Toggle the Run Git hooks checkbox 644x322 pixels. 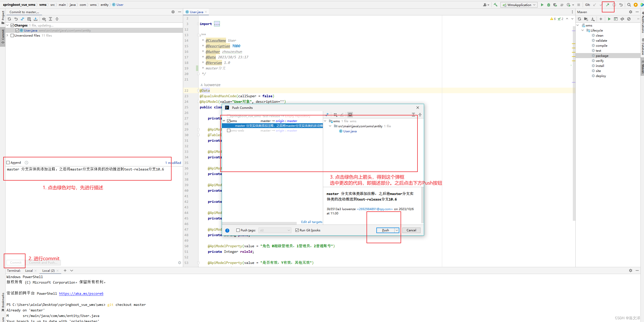(x=297, y=230)
